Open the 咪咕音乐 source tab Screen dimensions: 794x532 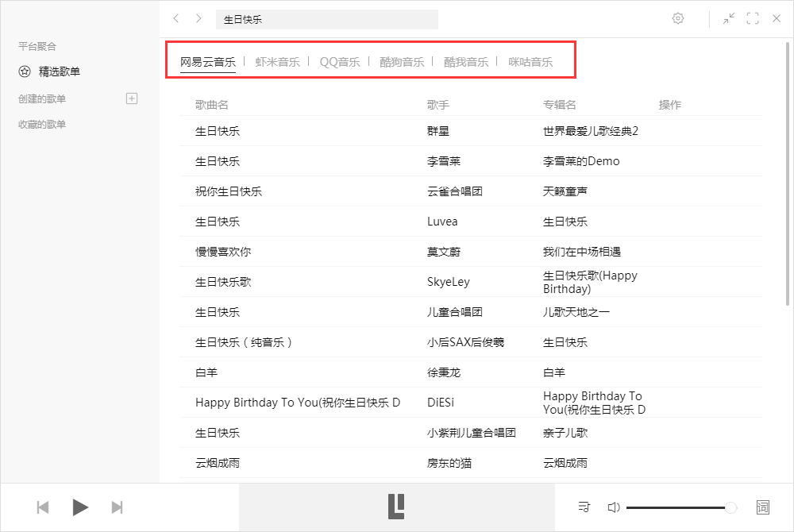point(529,60)
